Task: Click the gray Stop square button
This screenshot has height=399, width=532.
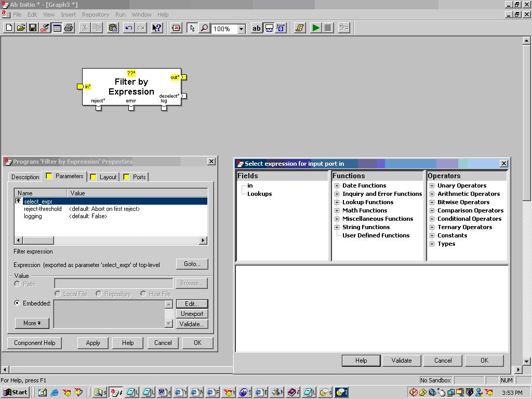Action: 328,28
